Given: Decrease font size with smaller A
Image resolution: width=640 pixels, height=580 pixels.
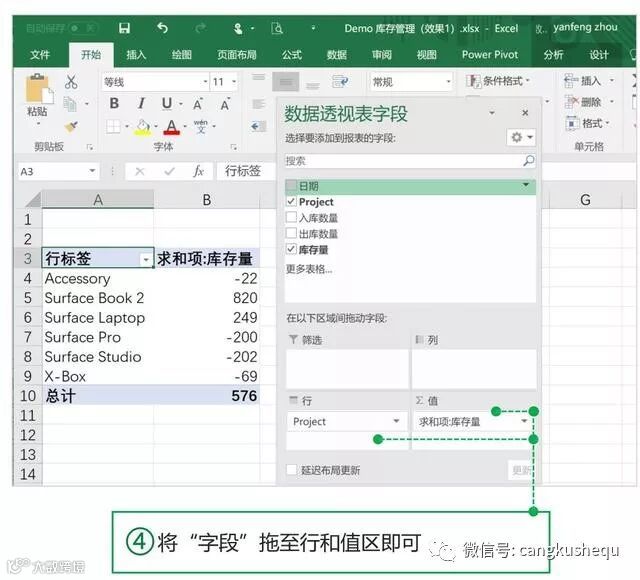Looking at the screenshot, I should [225, 104].
